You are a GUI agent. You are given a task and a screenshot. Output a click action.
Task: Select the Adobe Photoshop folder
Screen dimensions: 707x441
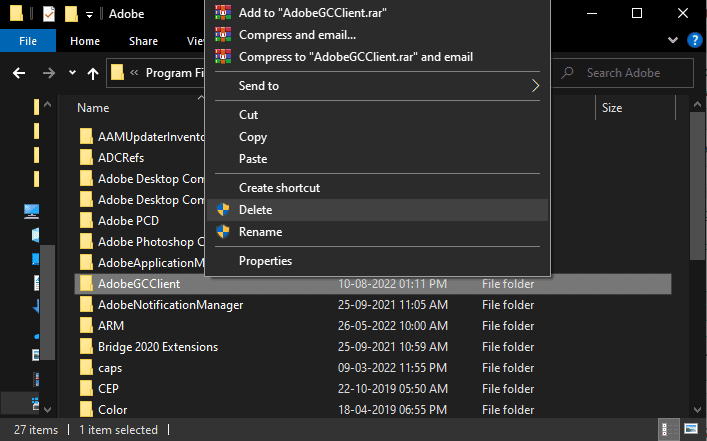click(x=151, y=242)
